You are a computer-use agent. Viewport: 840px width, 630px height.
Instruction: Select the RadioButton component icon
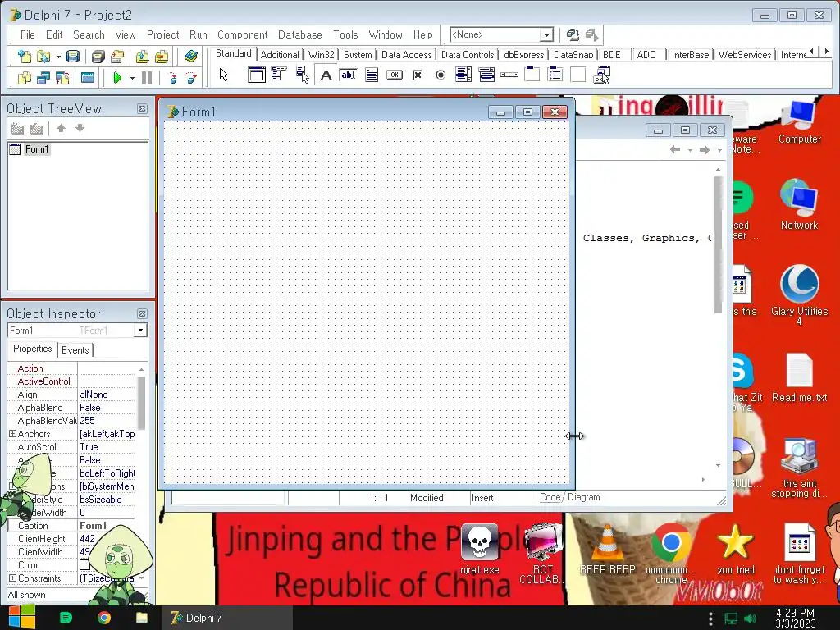pyautogui.click(x=441, y=75)
